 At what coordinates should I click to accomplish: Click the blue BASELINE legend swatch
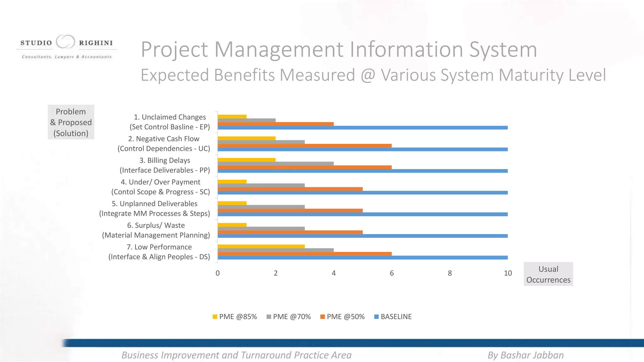[376, 317]
